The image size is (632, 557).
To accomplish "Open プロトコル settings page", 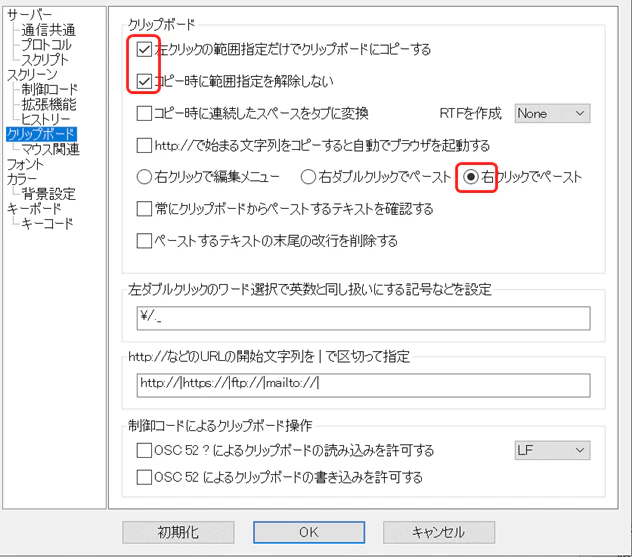I will click(x=46, y=45).
